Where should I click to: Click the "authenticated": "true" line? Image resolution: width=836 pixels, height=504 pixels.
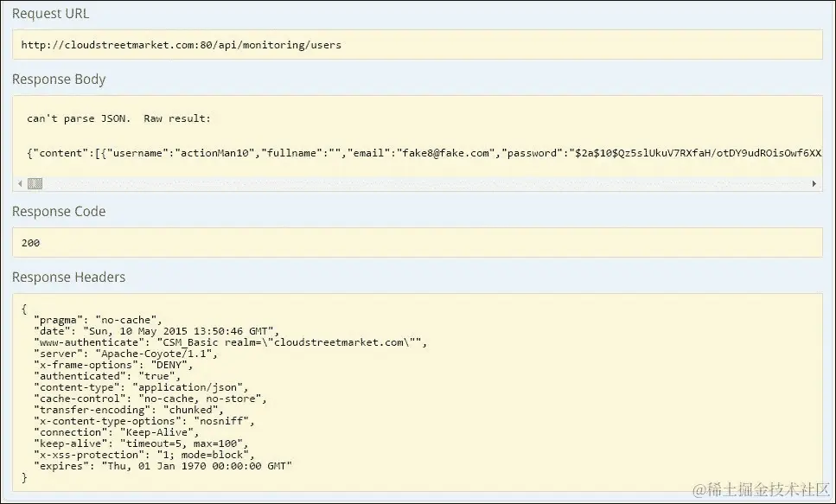108,376
